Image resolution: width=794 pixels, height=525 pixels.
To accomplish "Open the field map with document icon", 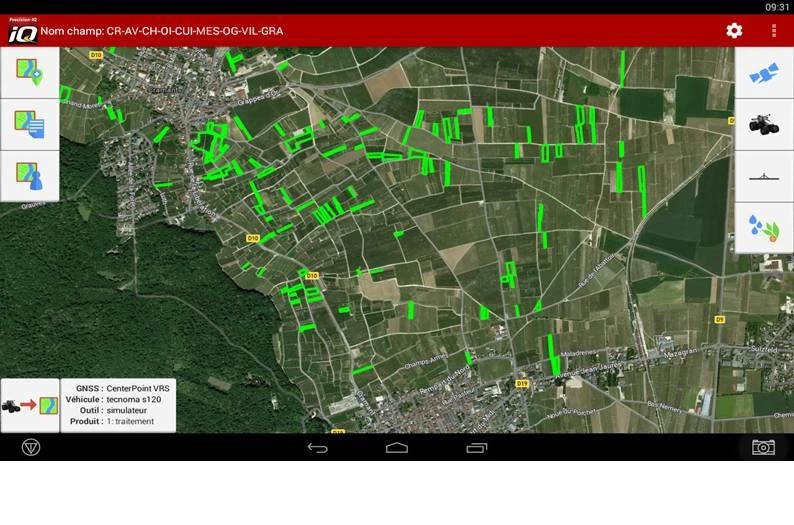I will 29,124.
